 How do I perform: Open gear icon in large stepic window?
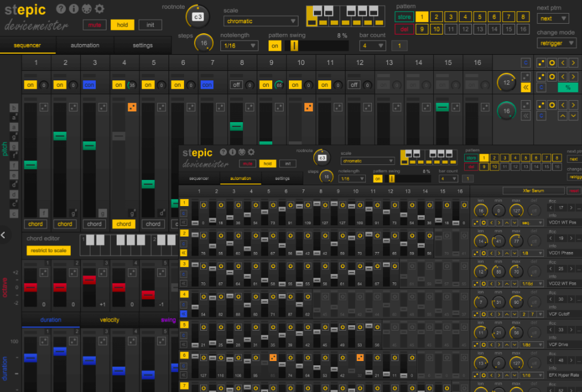[99, 8]
